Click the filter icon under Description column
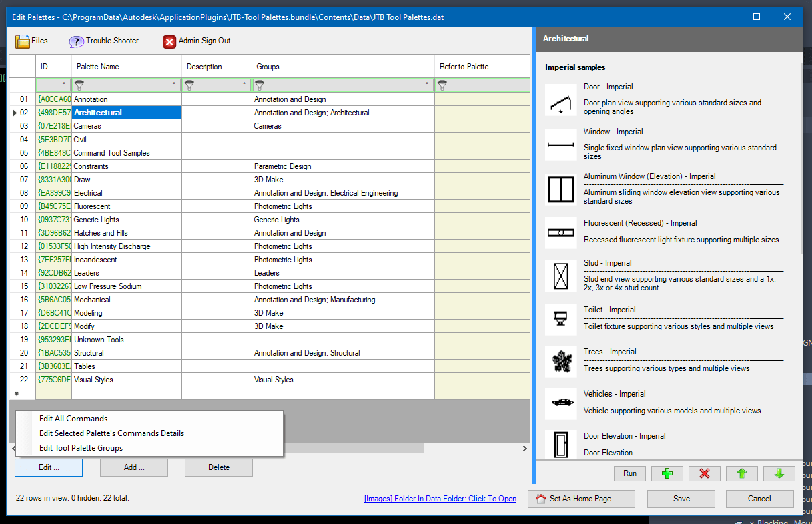Viewport: 812px width, 524px height. pos(189,85)
